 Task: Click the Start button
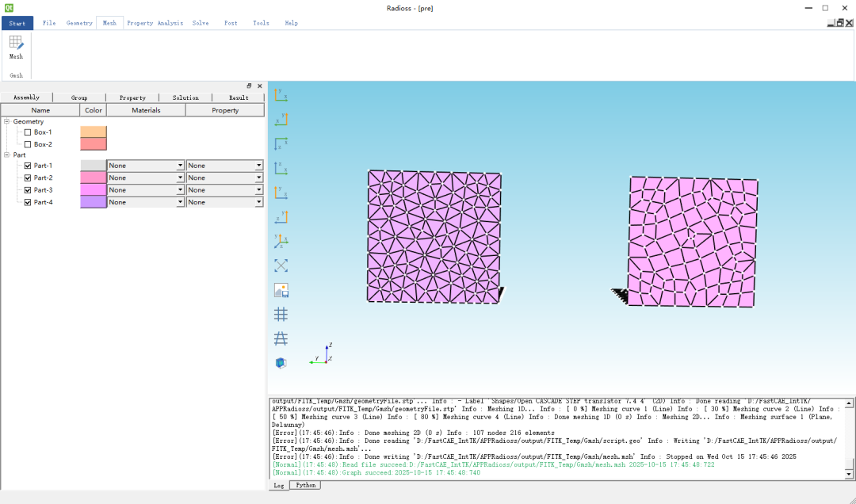tap(17, 23)
